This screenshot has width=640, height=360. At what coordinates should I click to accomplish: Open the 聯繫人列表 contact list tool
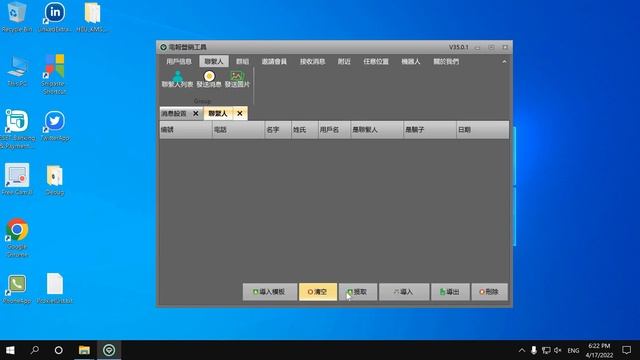(177, 79)
